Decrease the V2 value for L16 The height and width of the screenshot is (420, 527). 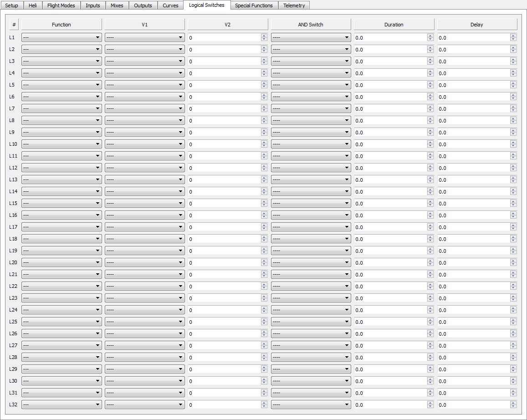click(x=264, y=217)
